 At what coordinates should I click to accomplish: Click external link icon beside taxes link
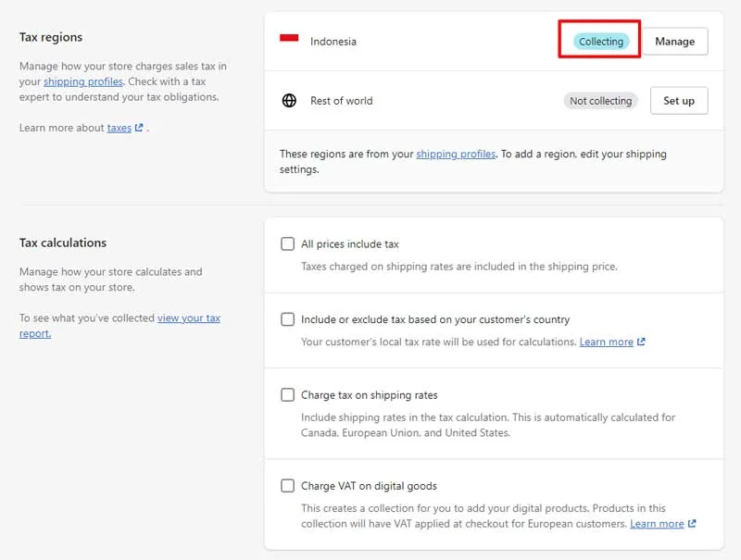coord(139,128)
